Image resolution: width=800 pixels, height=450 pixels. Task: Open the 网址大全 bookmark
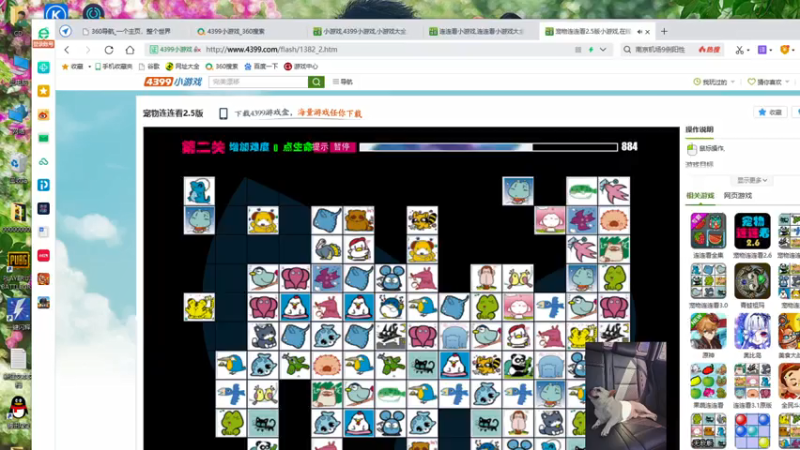[x=183, y=66]
